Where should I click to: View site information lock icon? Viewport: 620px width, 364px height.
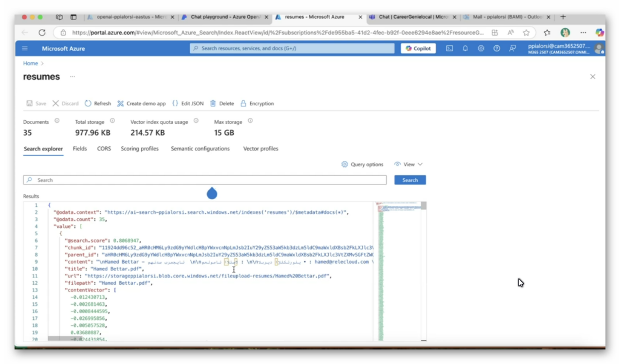pyautogui.click(x=63, y=33)
